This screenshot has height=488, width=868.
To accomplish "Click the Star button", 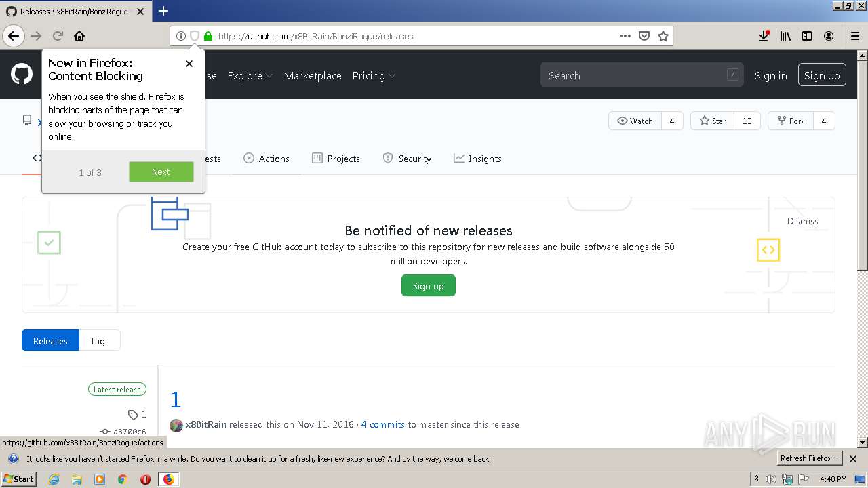I will pyautogui.click(x=712, y=121).
